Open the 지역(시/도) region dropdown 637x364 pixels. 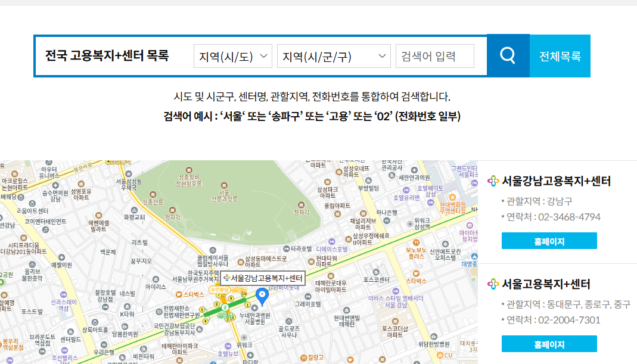(x=233, y=56)
